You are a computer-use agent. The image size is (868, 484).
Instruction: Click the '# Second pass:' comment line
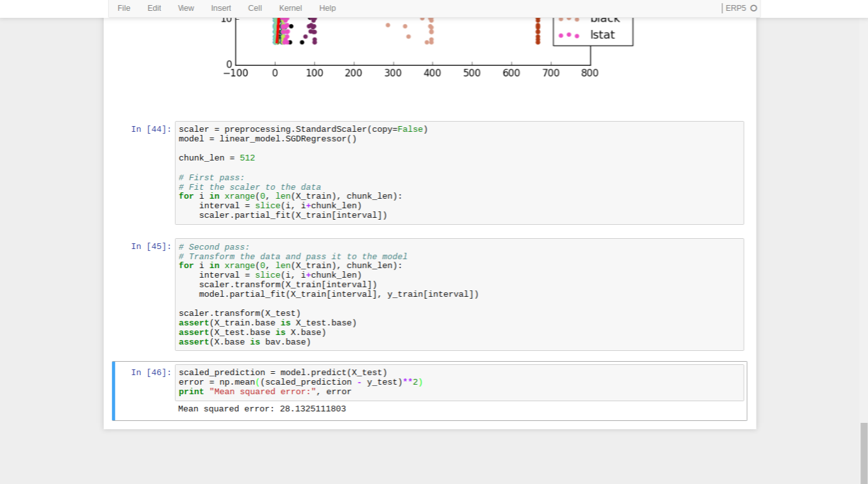tap(214, 247)
